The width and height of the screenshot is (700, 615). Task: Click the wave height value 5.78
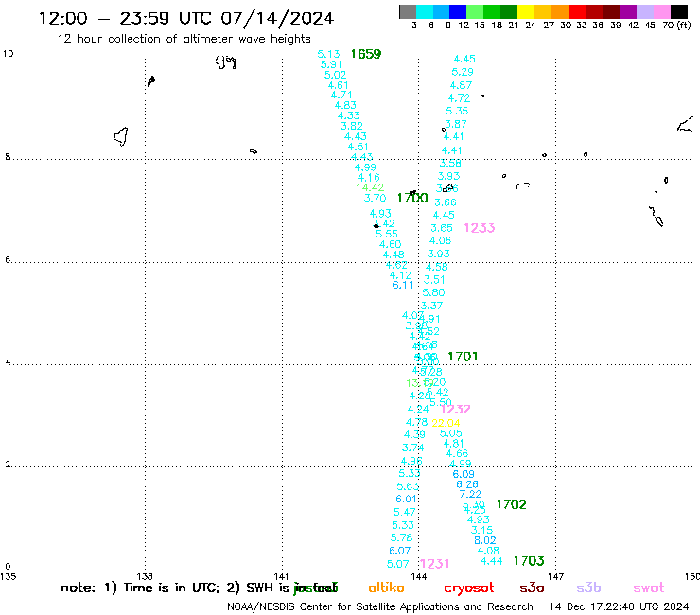[401, 537]
